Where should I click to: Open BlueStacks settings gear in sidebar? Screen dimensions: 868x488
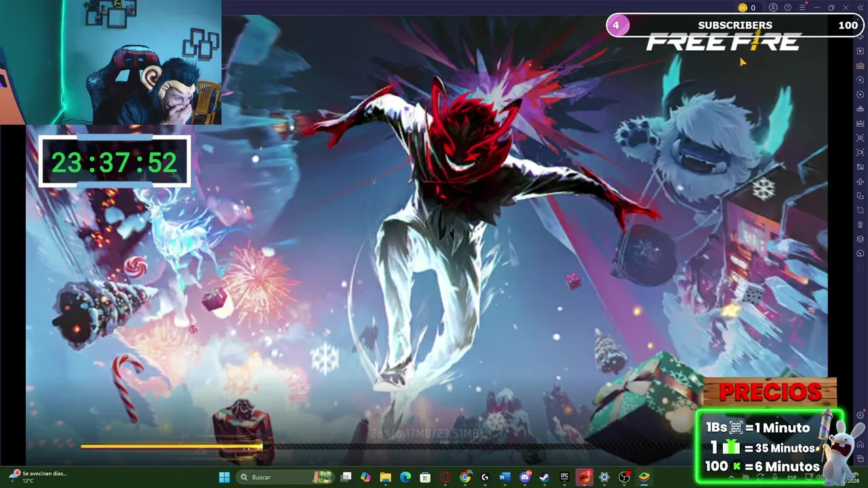coord(861,415)
